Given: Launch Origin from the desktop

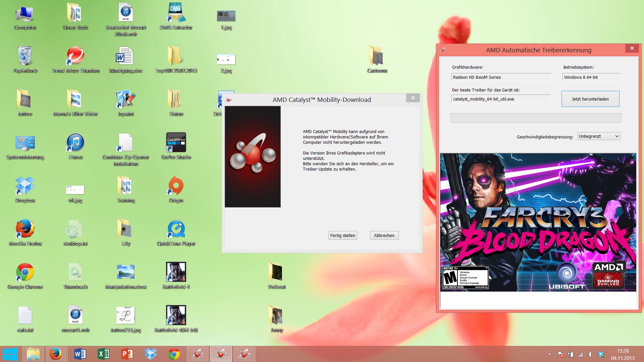Looking at the screenshot, I should pyautogui.click(x=176, y=189).
